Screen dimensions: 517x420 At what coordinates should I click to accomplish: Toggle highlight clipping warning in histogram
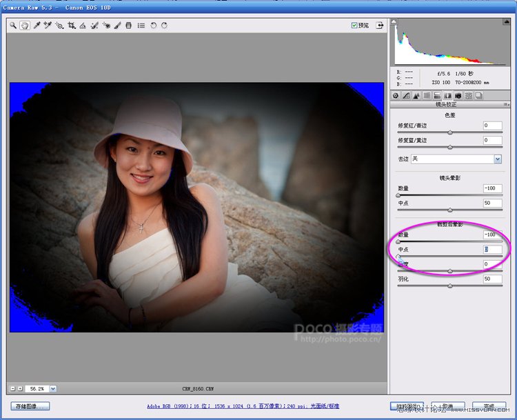pos(507,22)
